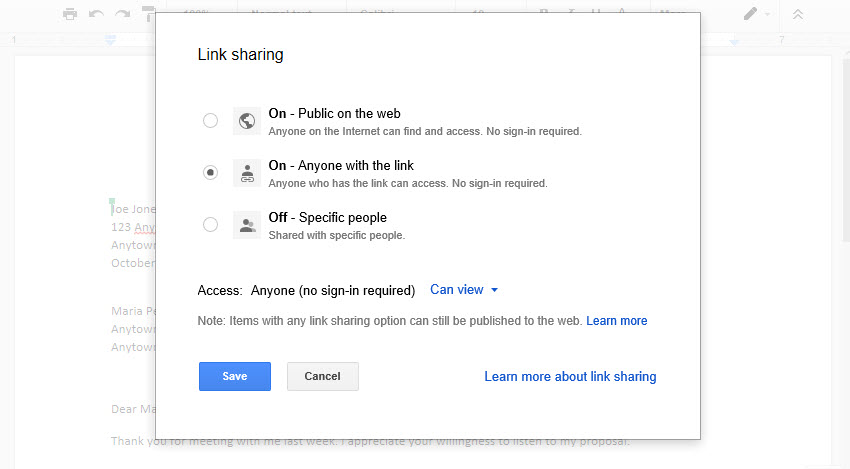Click the undo arrow in the toolbar
This screenshot has width=850, height=469.
[96, 14]
